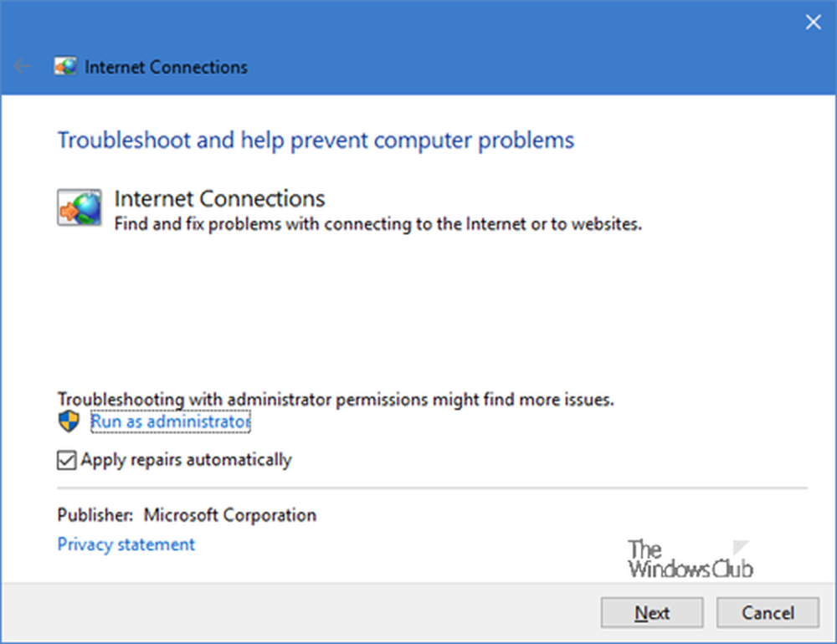Click the Find and fix problems description

378,224
